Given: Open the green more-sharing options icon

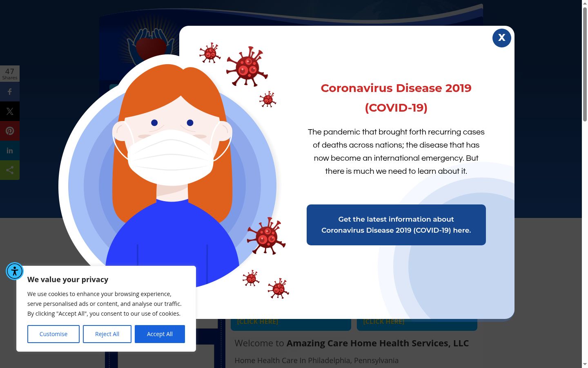Looking at the screenshot, I should pos(10,170).
